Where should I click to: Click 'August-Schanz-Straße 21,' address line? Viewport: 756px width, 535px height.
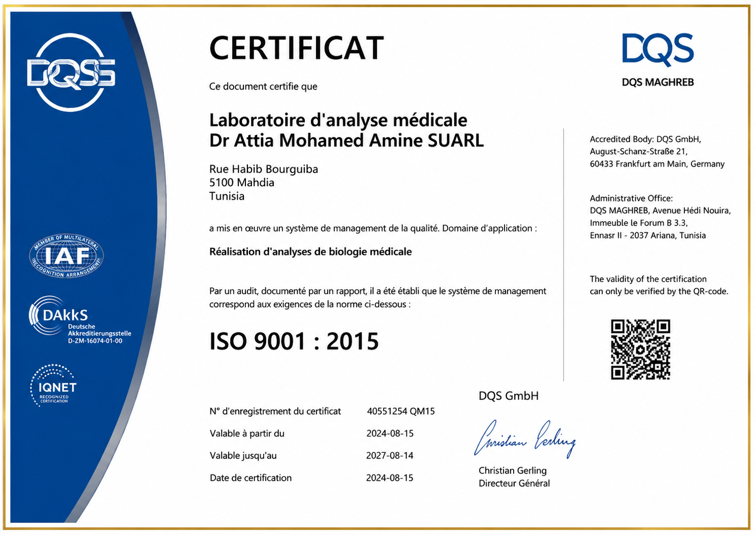[x=638, y=152]
